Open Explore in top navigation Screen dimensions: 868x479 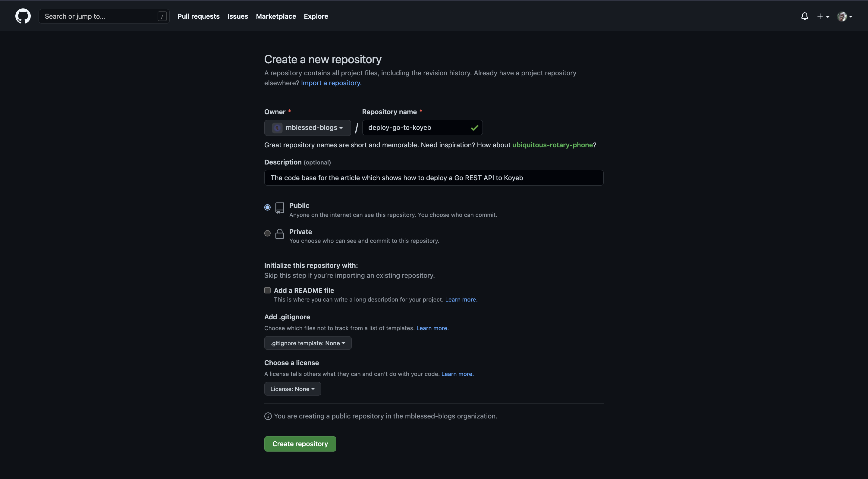[316, 16]
